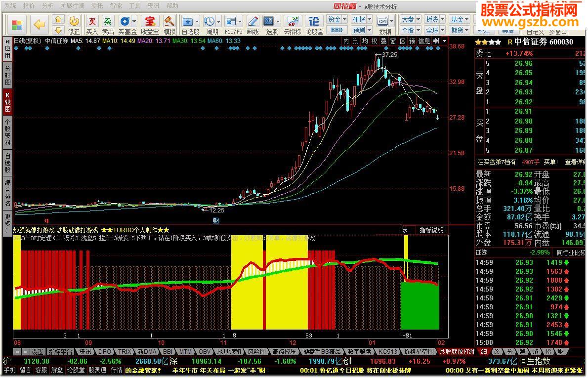The image size is (588, 378).
Task: Toggle the 权 price adjustment option
Action: 374,41
